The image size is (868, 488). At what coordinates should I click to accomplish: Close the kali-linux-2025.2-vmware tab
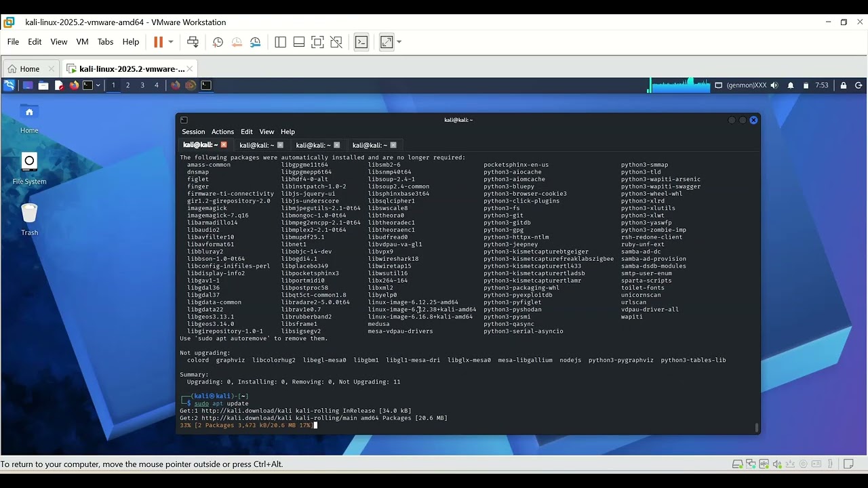point(191,69)
